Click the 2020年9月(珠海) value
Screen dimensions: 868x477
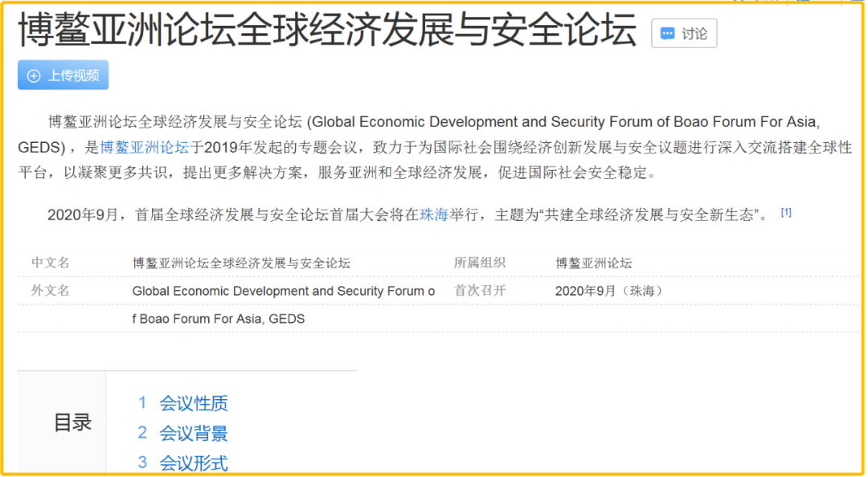609,291
